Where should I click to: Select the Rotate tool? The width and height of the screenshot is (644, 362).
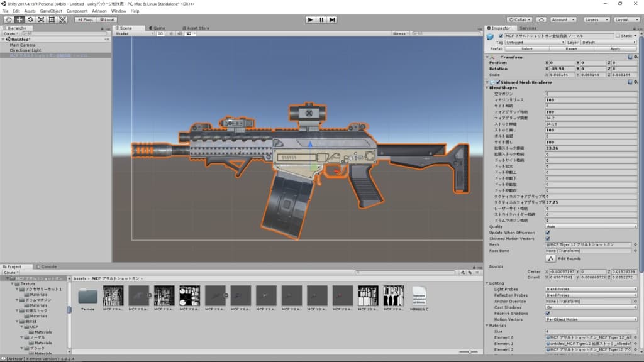point(30,19)
